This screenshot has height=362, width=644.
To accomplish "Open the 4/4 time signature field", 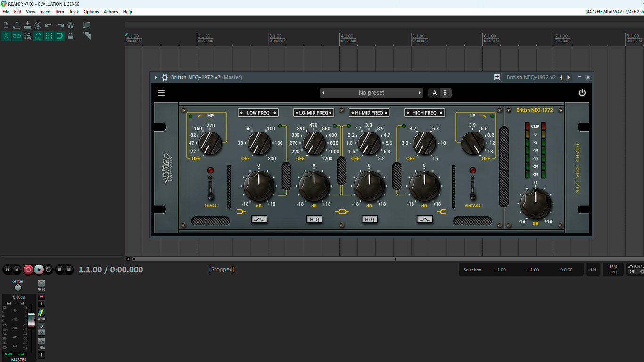I will (x=593, y=270).
